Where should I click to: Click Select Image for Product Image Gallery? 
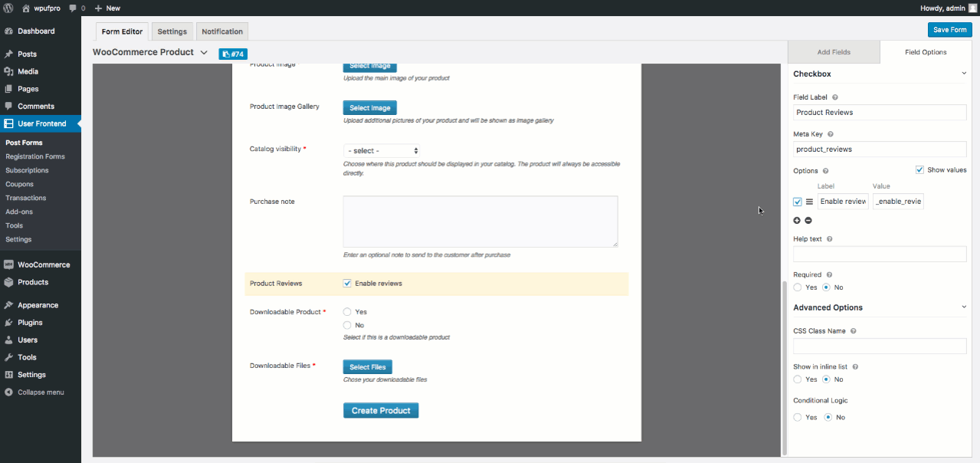370,108
